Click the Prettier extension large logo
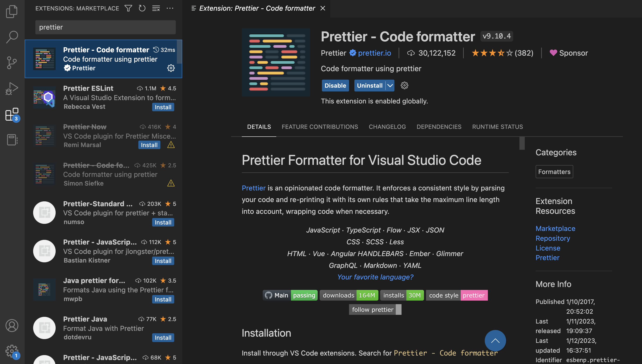Viewport: 642px width, 364px height. click(x=276, y=62)
